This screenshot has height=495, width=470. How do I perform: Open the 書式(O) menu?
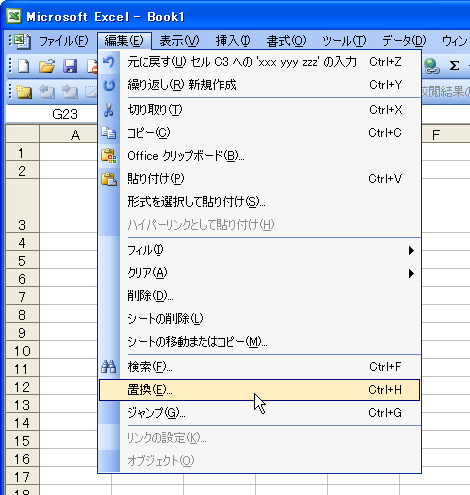coord(286,41)
